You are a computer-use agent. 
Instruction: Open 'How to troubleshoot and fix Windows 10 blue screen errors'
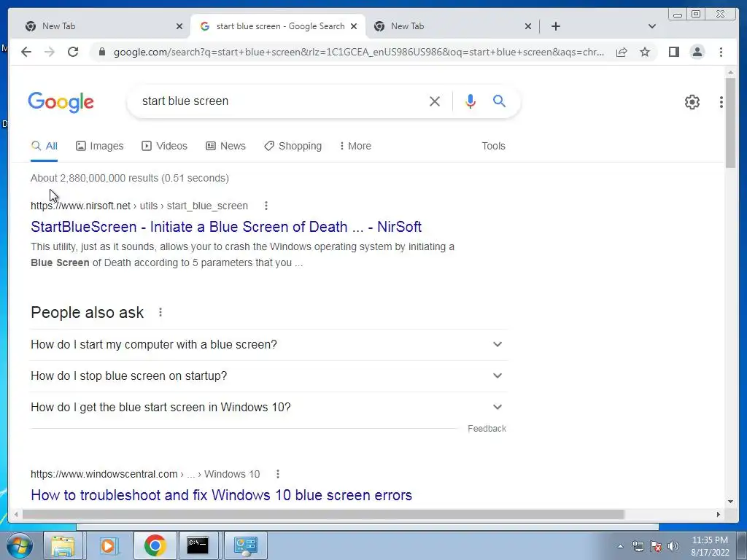pos(221,495)
